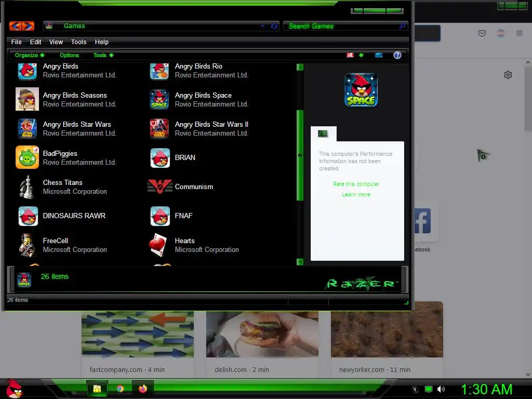Image resolution: width=532 pixels, height=399 pixels.
Task: Open the Communism game icon
Action: (x=160, y=187)
